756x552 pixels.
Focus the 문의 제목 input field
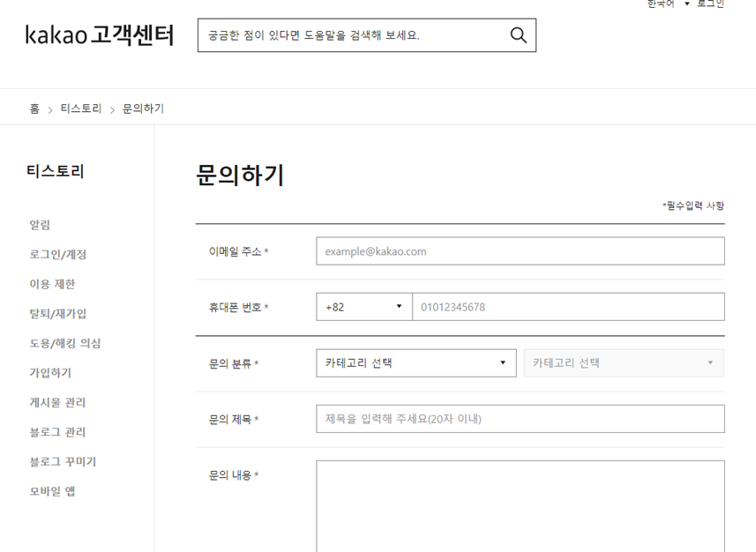pos(520,419)
